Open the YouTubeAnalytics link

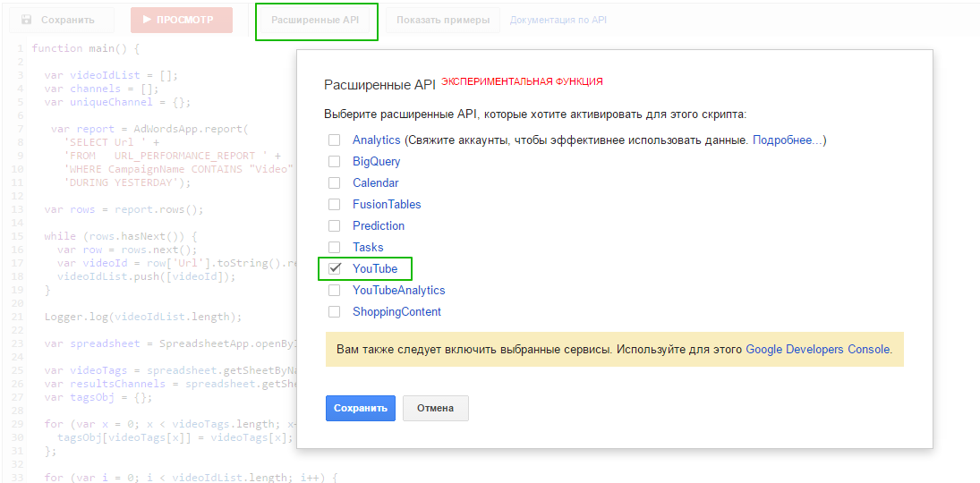tap(399, 290)
